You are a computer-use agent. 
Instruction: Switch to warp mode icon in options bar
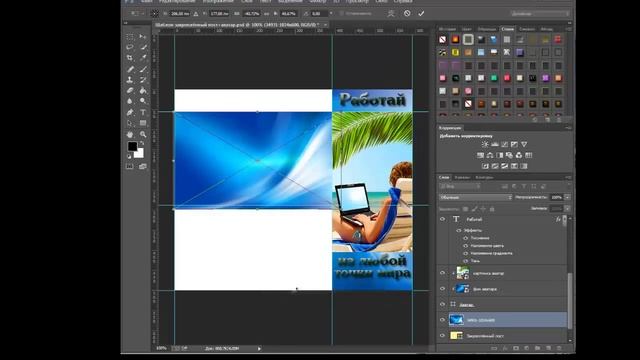tap(391, 13)
